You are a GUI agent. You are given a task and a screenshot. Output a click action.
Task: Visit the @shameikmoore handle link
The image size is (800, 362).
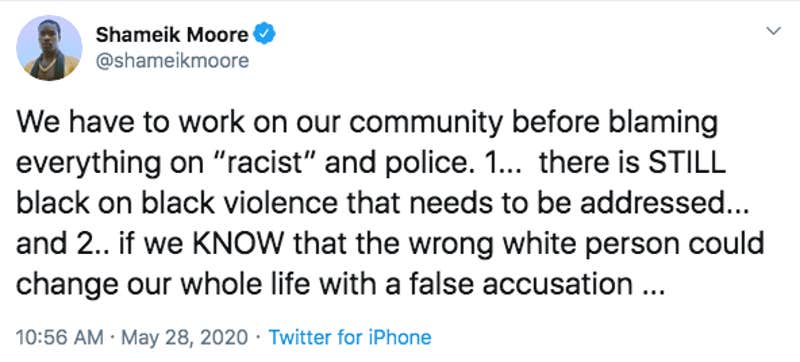tap(172, 61)
